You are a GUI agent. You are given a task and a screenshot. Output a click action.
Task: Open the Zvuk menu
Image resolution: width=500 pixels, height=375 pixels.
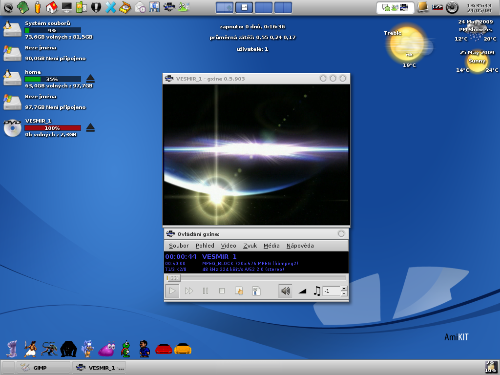click(x=250, y=246)
